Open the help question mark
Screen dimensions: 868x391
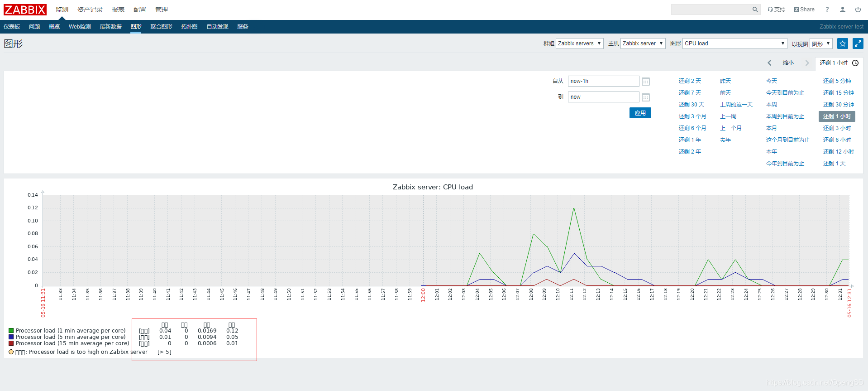pos(827,10)
